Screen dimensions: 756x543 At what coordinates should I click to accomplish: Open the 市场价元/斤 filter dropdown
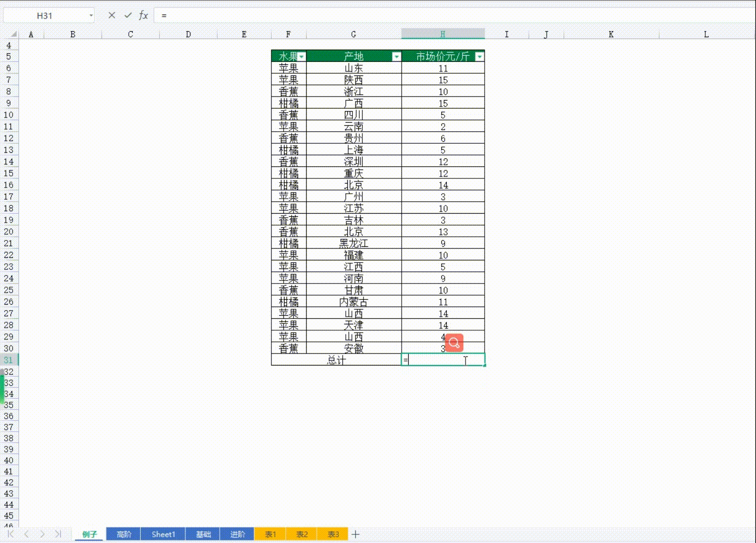click(x=480, y=56)
